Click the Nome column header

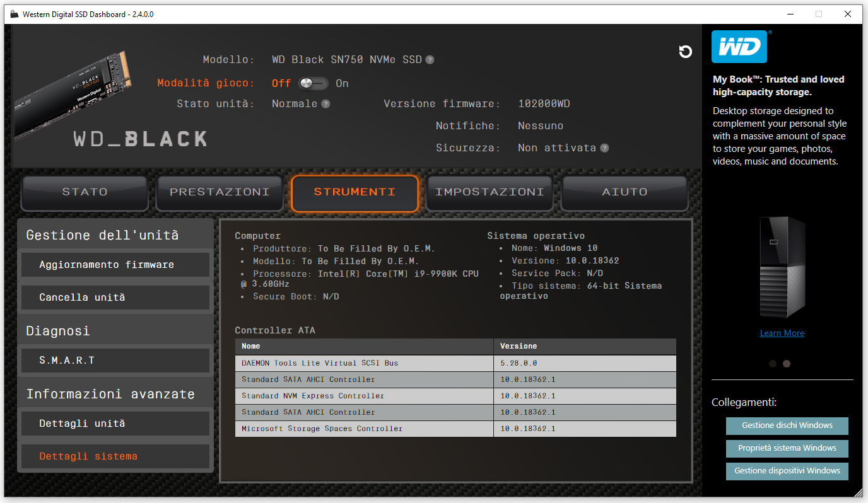[364, 346]
